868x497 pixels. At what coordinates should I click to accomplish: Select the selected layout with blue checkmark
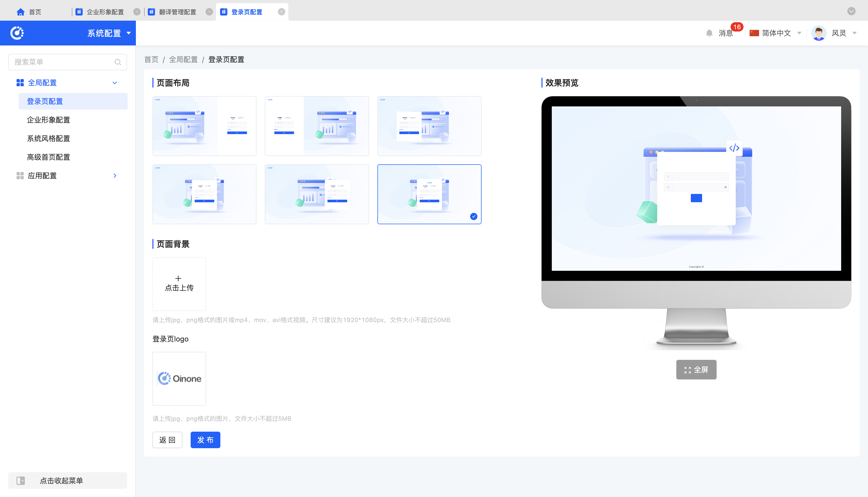(x=429, y=194)
